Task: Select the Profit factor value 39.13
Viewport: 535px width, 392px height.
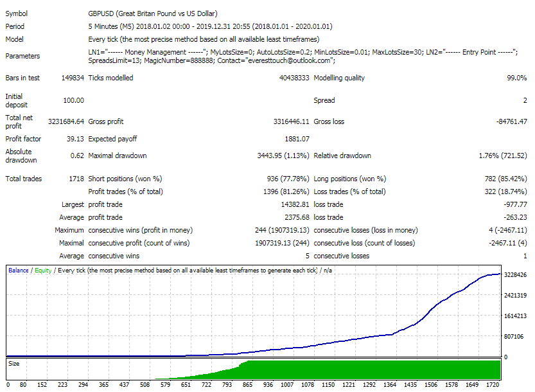Action: (x=75, y=138)
